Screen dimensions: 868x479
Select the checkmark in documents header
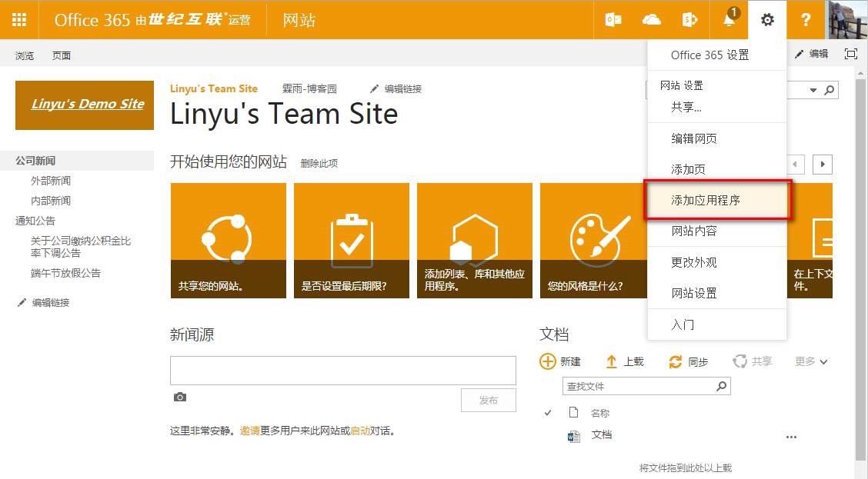point(548,413)
